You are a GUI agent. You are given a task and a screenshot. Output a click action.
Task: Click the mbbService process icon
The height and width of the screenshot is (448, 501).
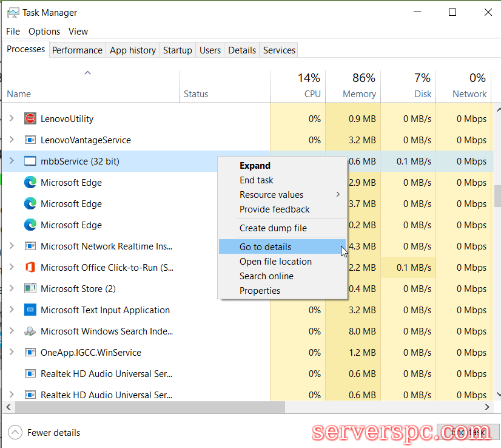tap(30, 161)
